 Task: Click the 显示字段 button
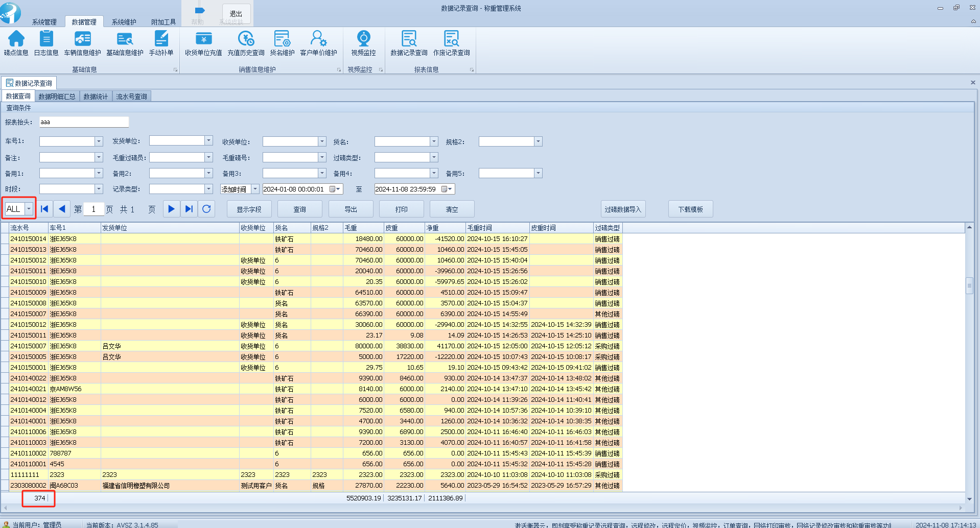point(249,209)
